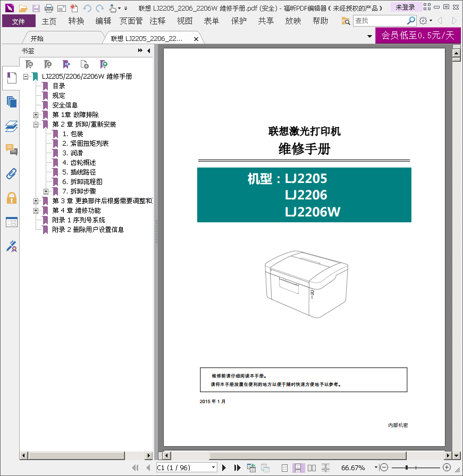
Task: Open the page number dropdown arrow
Action: [x=213, y=467]
